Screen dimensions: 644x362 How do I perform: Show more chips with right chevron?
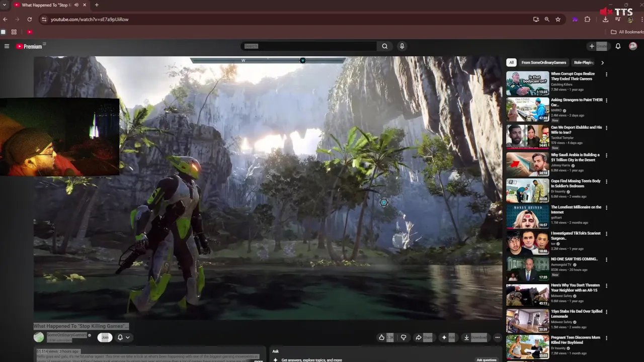[602, 62]
